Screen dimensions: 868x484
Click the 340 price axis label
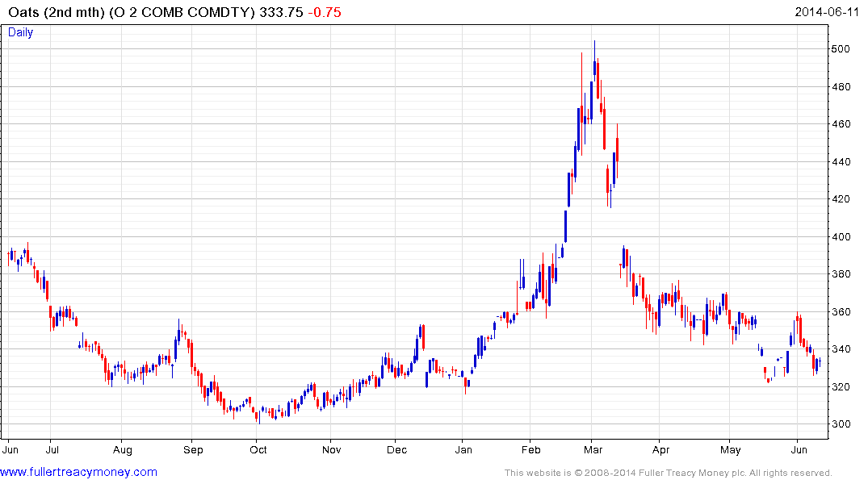[841, 349]
